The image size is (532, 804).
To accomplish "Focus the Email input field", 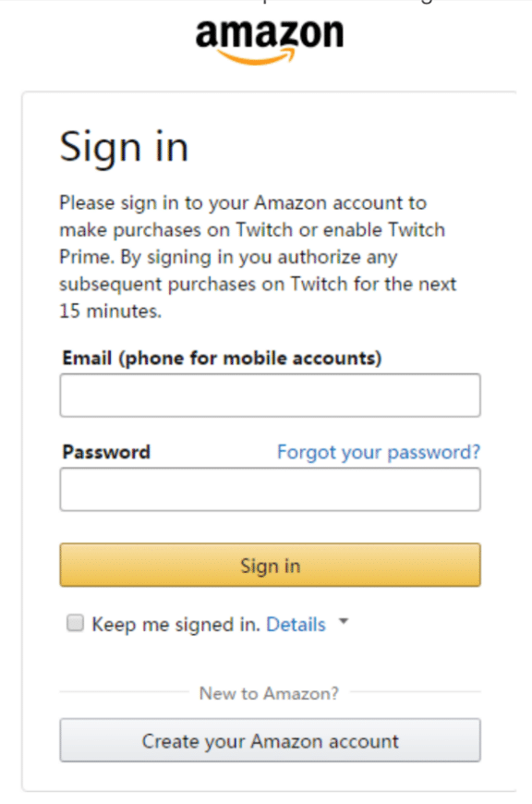I will click(270, 396).
